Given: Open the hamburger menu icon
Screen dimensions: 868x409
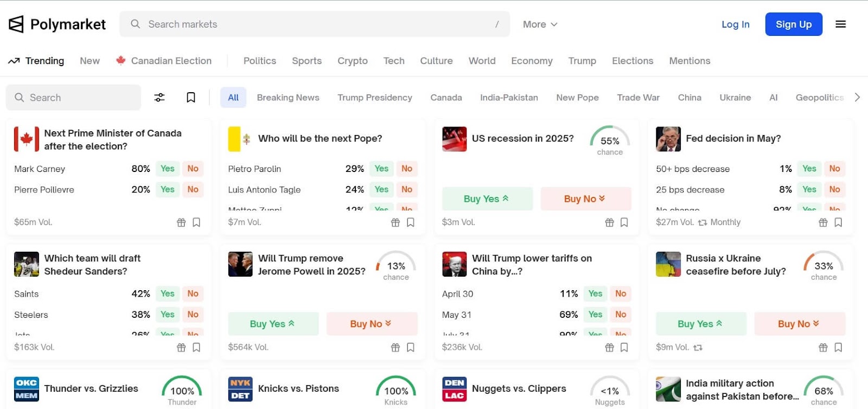Looking at the screenshot, I should [x=840, y=24].
